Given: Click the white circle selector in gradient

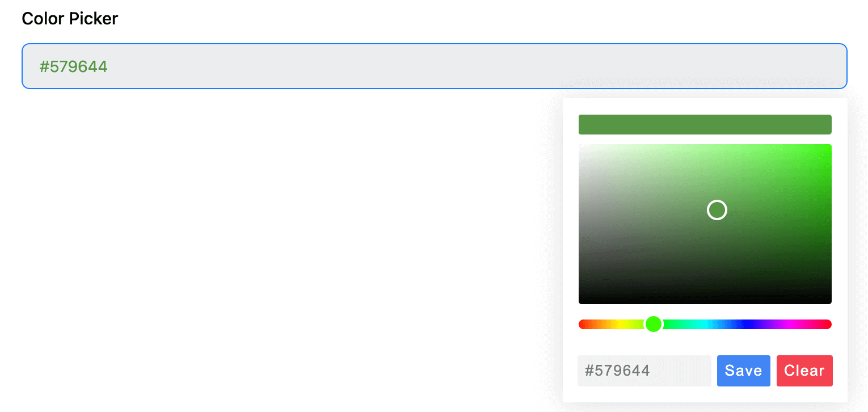Looking at the screenshot, I should pos(717,210).
